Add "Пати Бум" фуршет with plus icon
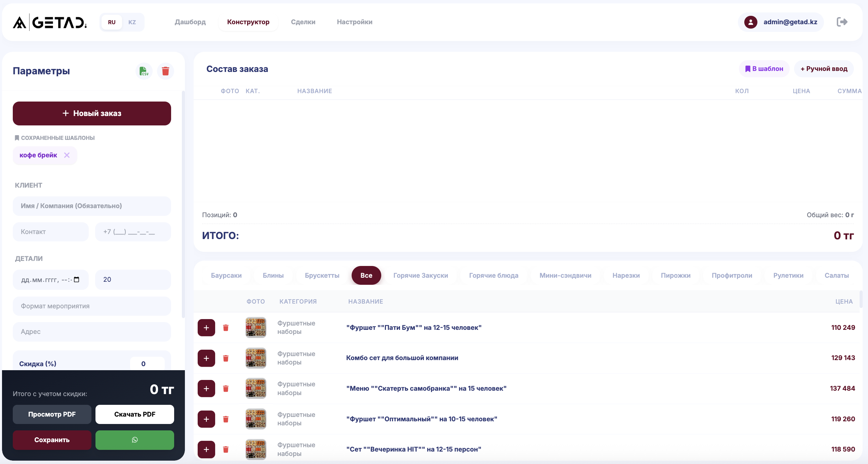Screen dimensions: 868x464 pyautogui.click(x=206, y=327)
